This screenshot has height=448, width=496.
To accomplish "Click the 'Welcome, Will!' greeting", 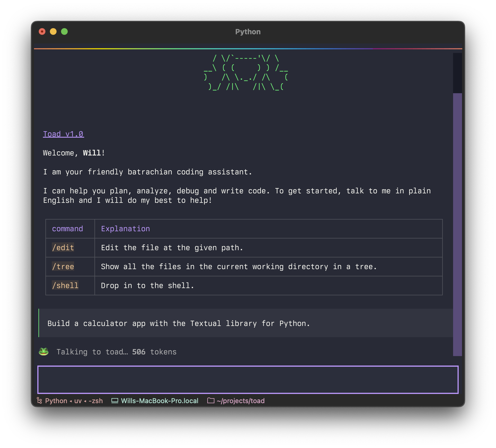I will (74, 153).
